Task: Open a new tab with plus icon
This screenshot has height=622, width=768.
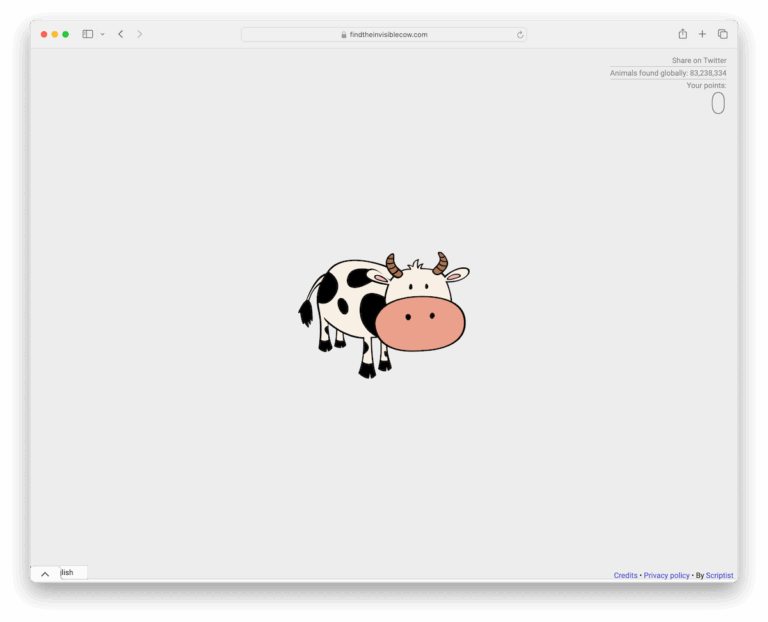Action: [702, 34]
